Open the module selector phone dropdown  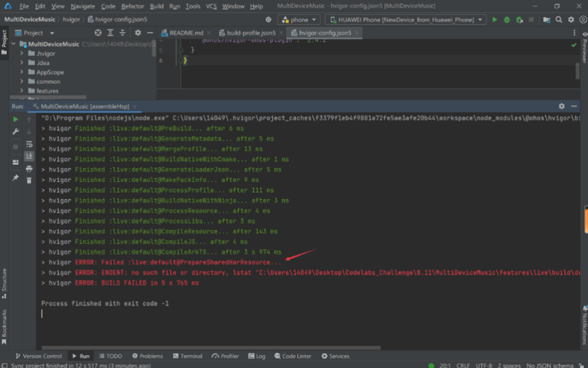tap(299, 20)
